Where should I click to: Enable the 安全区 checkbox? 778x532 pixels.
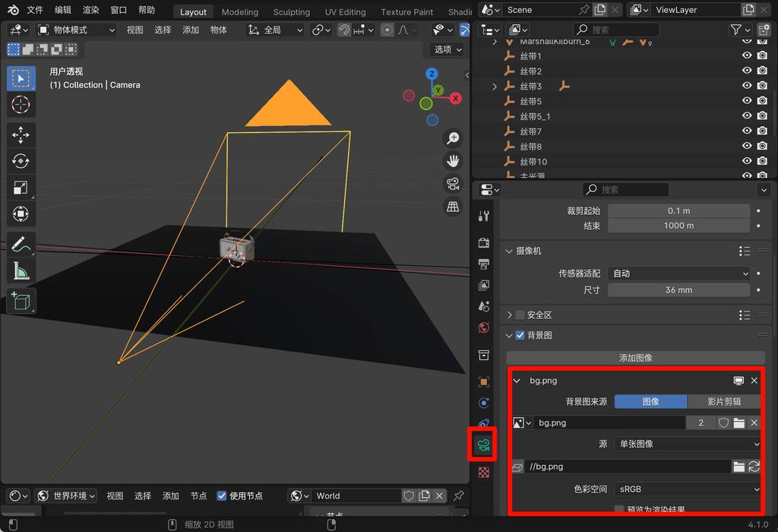coord(520,315)
